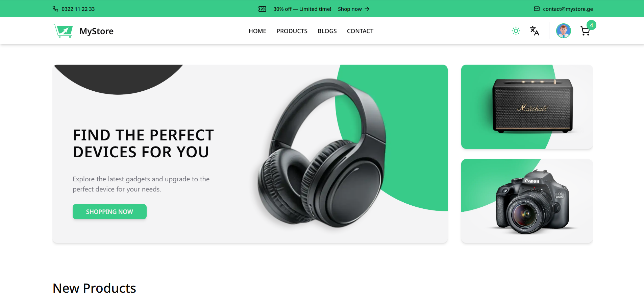This screenshot has width=644, height=293.
Task: Open the shopping cart icon
Action: [x=585, y=31]
